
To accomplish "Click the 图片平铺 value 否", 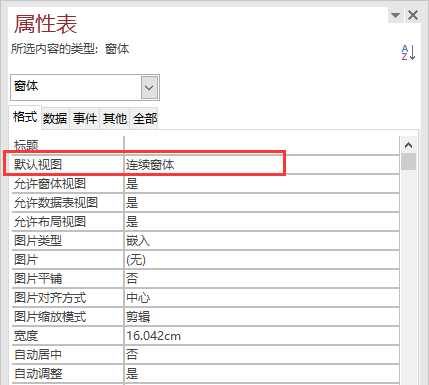I will click(x=262, y=279).
